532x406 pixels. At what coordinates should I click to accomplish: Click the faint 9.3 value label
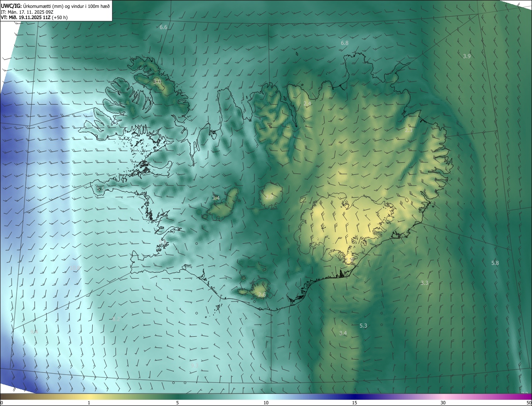(194, 365)
